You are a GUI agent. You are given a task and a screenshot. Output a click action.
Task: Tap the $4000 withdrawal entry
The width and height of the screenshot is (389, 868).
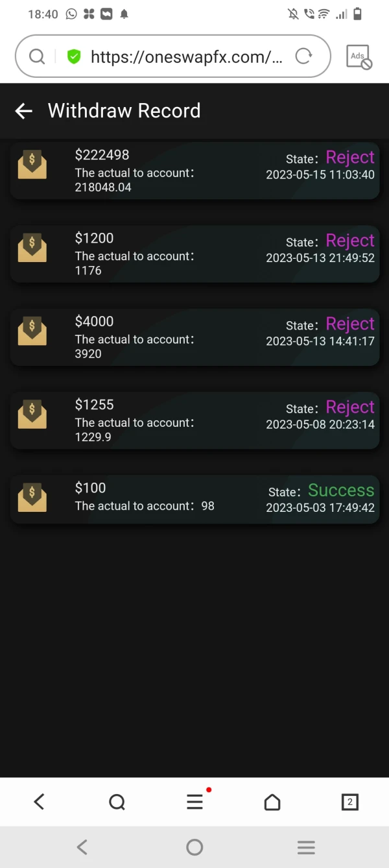(194, 337)
